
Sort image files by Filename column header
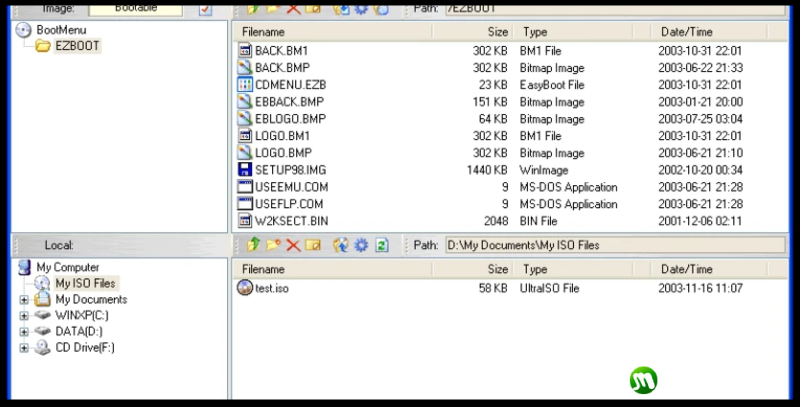coord(333,32)
